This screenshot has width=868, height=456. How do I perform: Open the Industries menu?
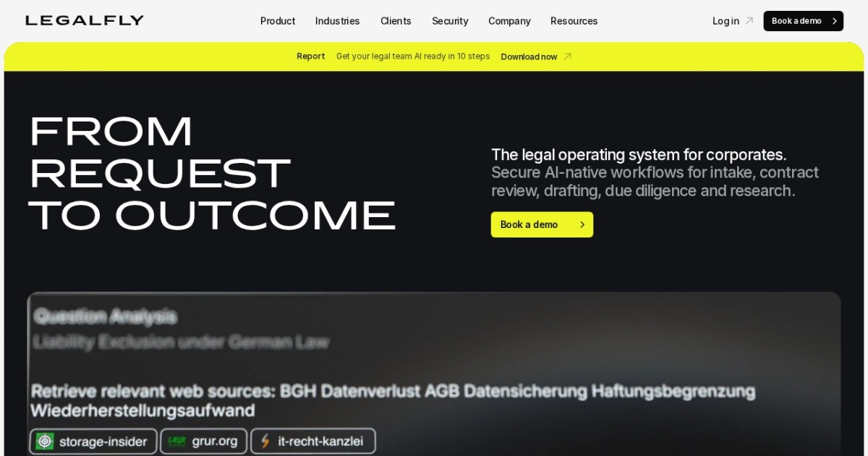tap(337, 21)
